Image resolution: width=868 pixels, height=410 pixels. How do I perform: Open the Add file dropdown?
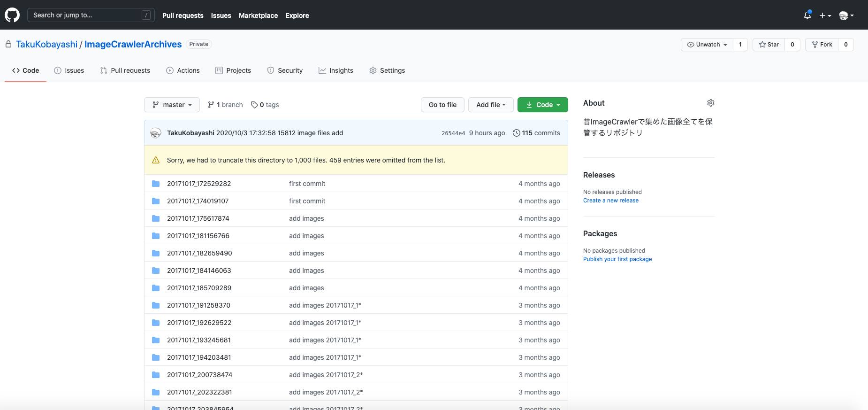point(491,105)
